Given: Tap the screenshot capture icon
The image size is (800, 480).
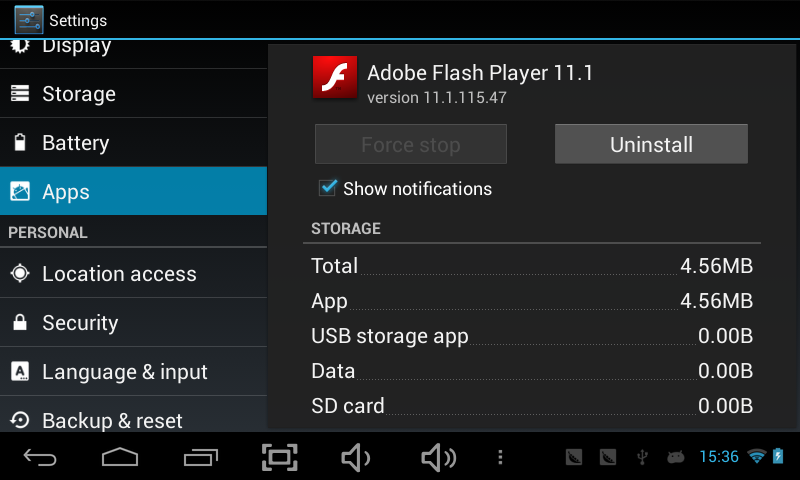Looking at the screenshot, I should pos(280,457).
